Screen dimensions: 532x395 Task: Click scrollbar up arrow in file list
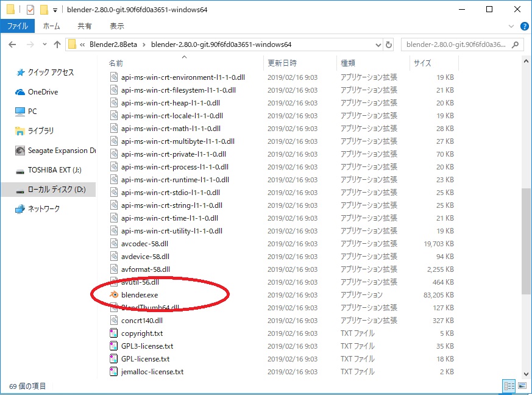(526, 61)
